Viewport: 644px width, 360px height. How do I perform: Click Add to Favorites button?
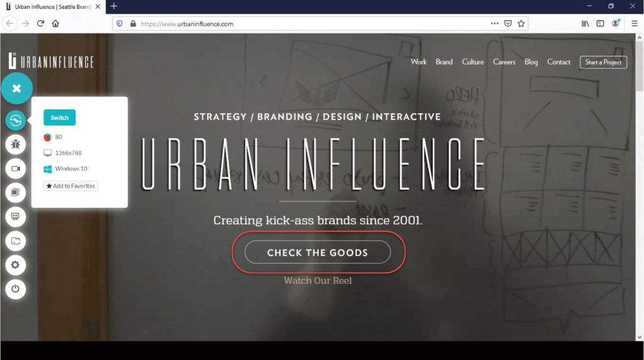pos(70,186)
